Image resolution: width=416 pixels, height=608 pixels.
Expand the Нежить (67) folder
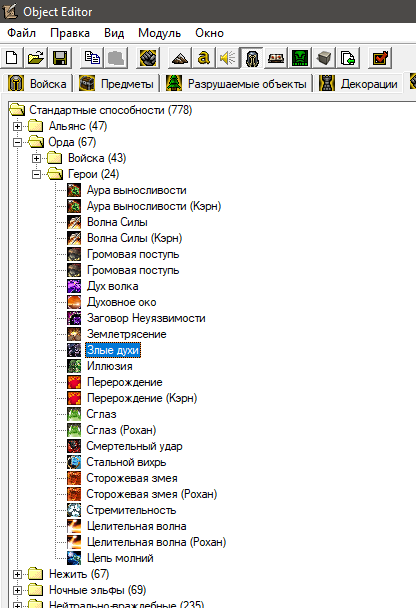(x=17, y=574)
